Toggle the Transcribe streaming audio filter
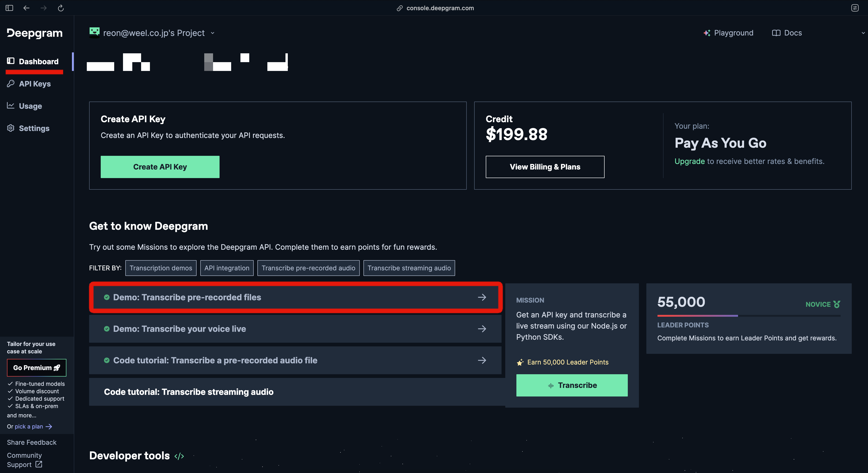This screenshot has height=473, width=868. (409, 268)
